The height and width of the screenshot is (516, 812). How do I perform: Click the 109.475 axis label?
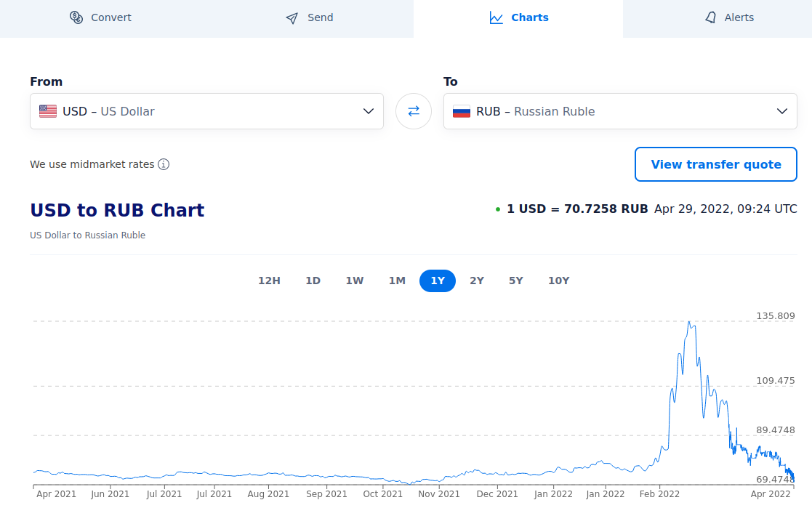(775, 380)
